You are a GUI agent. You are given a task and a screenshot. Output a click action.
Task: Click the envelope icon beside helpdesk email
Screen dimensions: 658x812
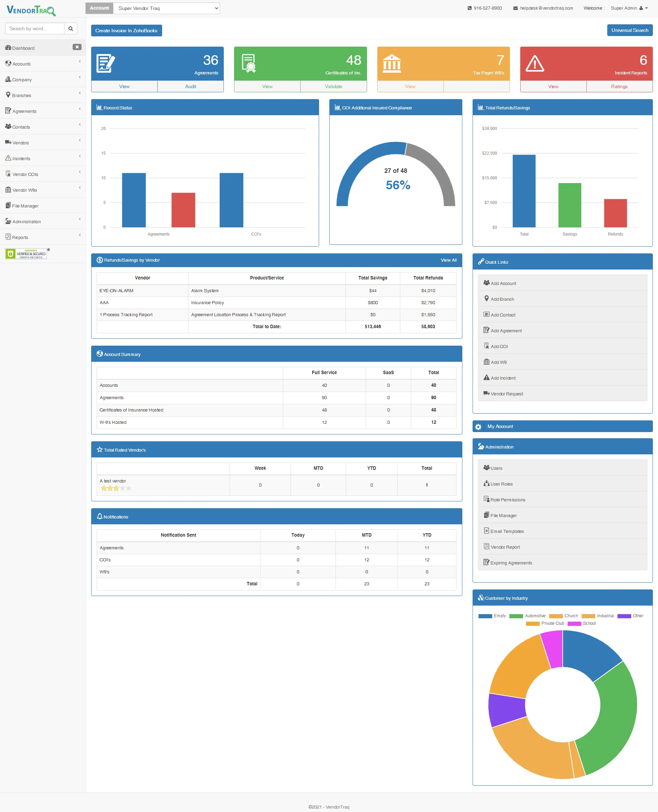(515, 8)
